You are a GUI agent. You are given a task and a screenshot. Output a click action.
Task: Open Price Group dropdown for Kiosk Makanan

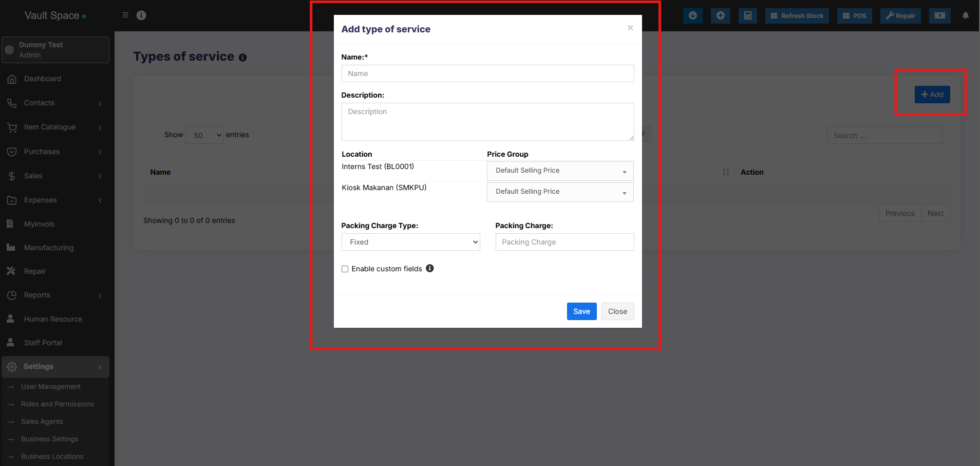click(560, 192)
